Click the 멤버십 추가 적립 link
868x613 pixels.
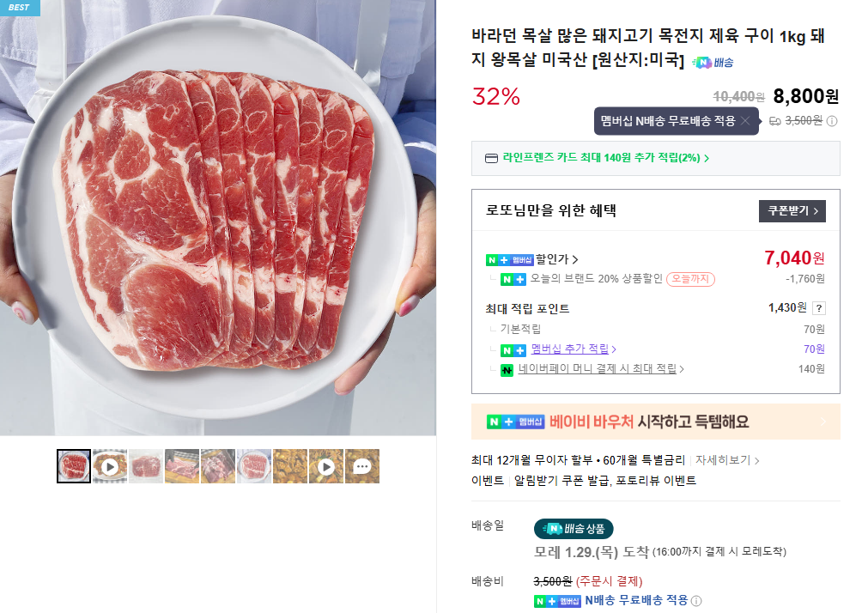click(574, 349)
